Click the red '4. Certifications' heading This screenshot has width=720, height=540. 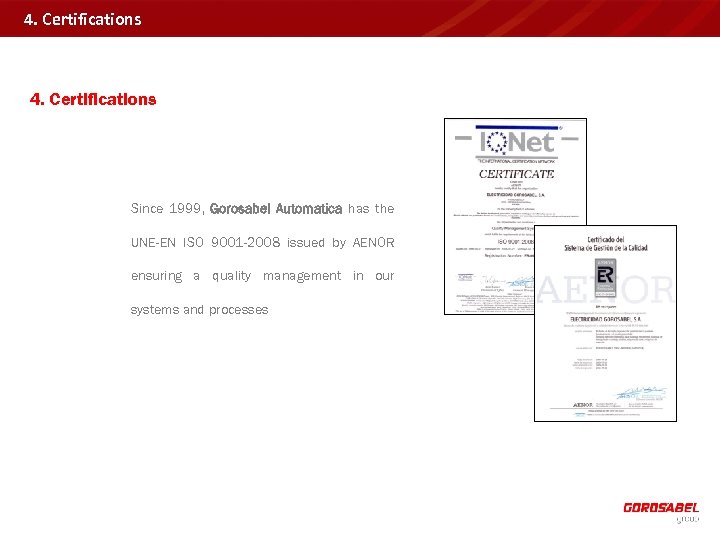(x=93, y=99)
